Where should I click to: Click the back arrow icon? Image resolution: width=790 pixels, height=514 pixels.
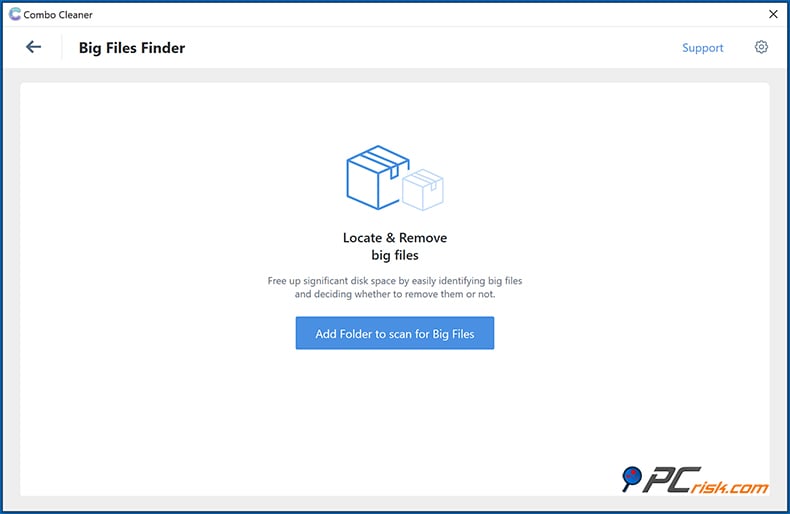pyautogui.click(x=33, y=47)
